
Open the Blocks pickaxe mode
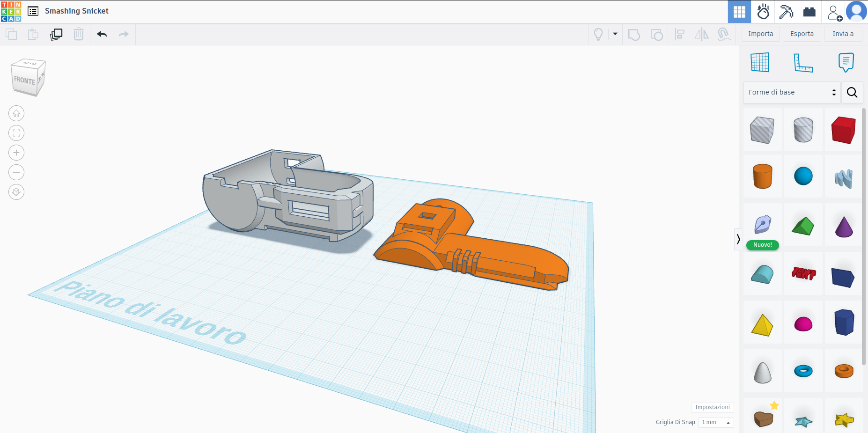(x=786, y=12)
